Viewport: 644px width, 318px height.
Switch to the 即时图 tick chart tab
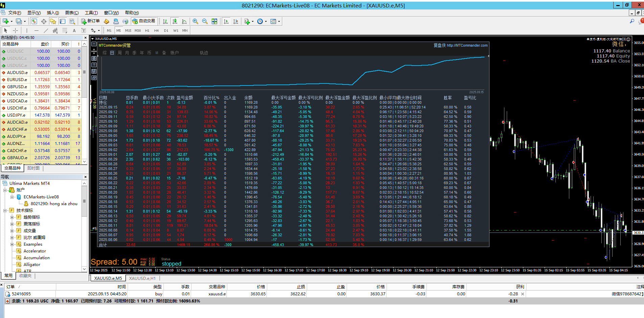[x=33, y=168]
